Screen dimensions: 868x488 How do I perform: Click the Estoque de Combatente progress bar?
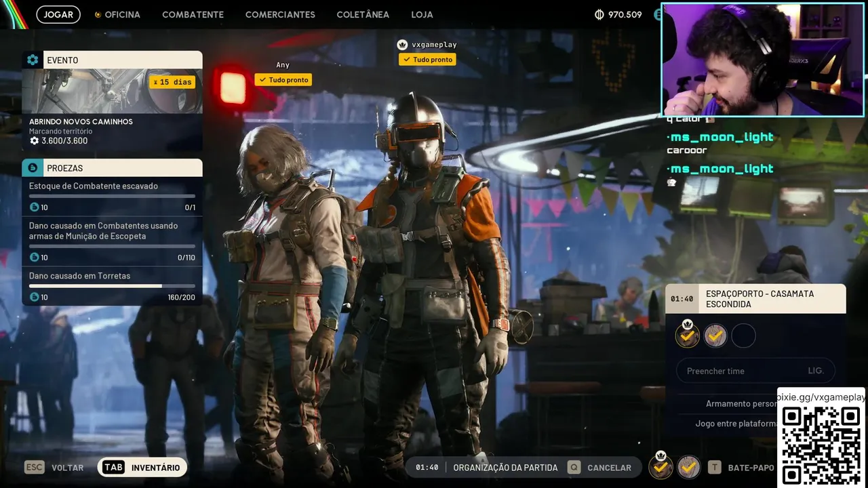[112, 196]
